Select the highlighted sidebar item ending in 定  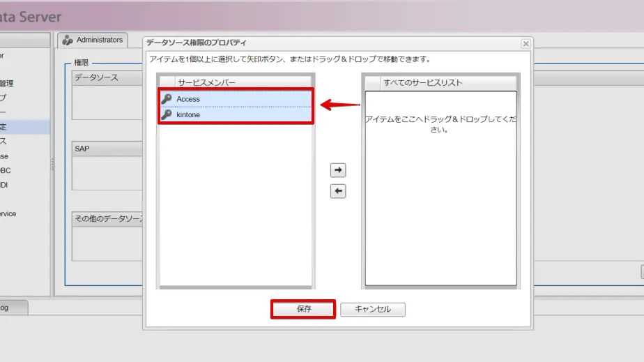[x=21, y=127]
